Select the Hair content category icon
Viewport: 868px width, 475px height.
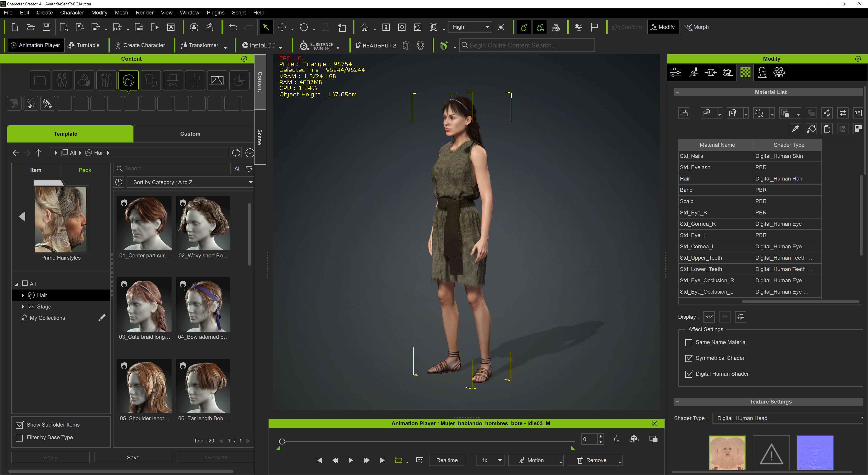point(128,80)
